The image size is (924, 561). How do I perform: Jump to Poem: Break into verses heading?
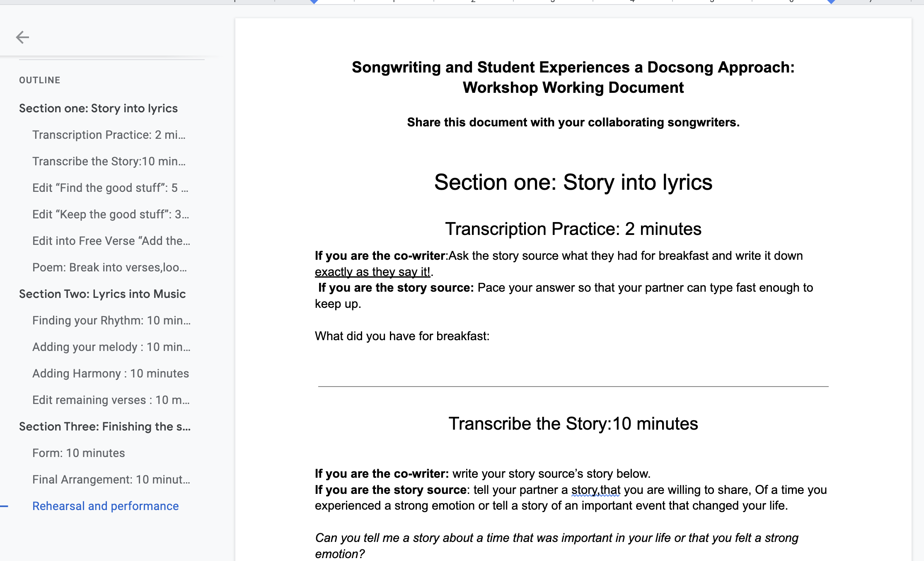coord(109,267)
